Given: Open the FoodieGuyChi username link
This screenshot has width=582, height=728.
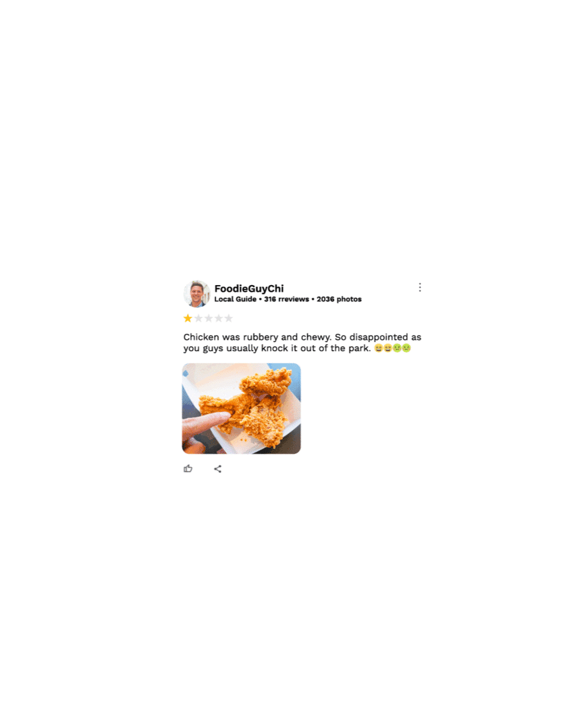Looking at the screenshot, I should pos(249,289).
